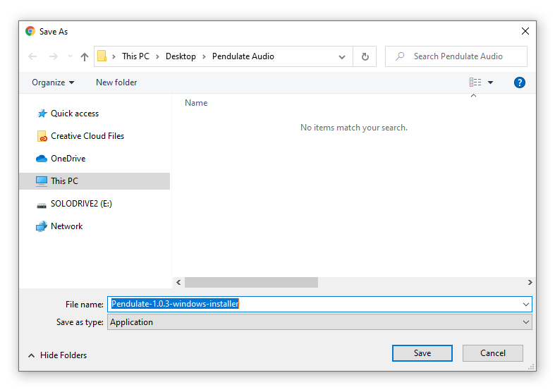Create a New folder
The width and height of the screenshot is (555, 392).
pos(116,82)
